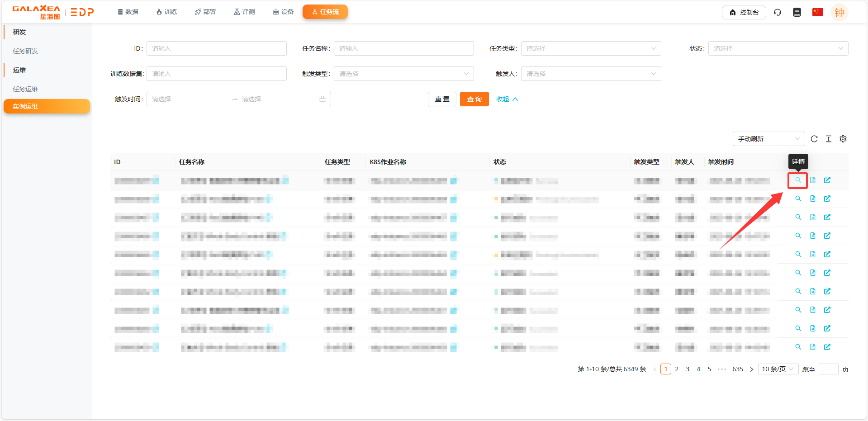Image resolution: width=868 pixels, height=421 pixels.
Task: Open 任务运维 in the sidebar
Action: (x=25, y=90)
